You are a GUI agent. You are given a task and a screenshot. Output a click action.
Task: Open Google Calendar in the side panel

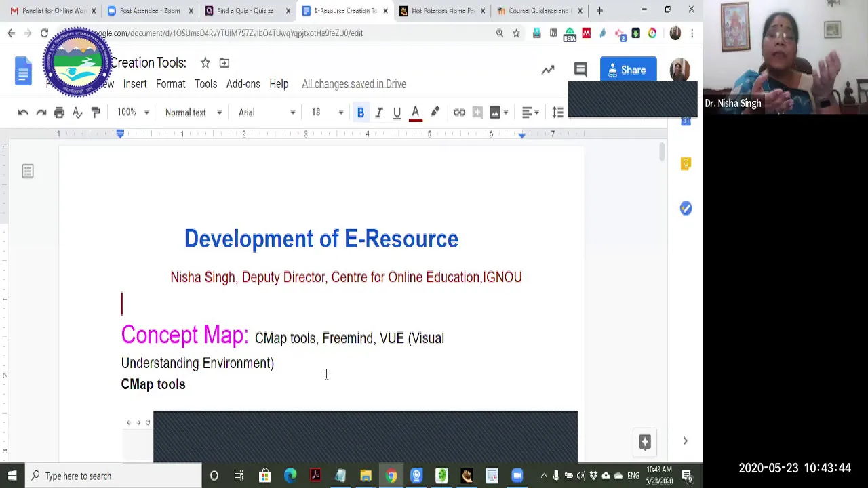click(686, 121)
